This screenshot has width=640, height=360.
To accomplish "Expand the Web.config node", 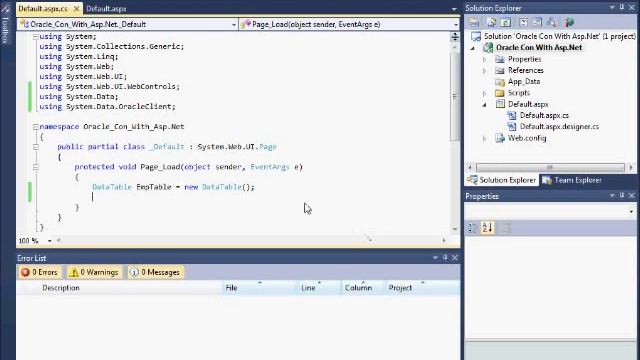I will click(x=484, y=139).
